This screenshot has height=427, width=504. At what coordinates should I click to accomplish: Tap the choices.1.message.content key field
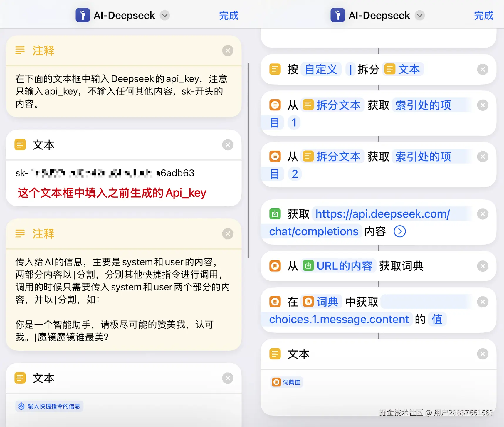point(338,319)
